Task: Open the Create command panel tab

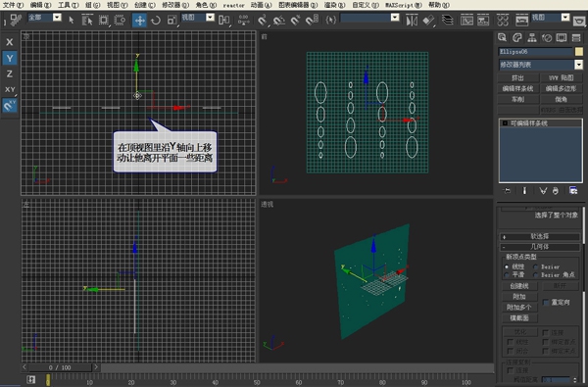Action: pos(502,37)
